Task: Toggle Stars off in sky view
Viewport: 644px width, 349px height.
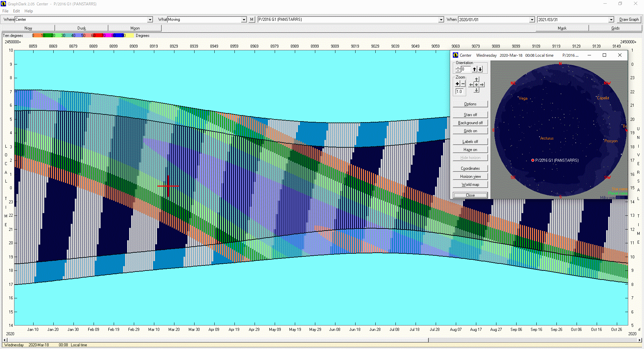Action: point(470,115)
